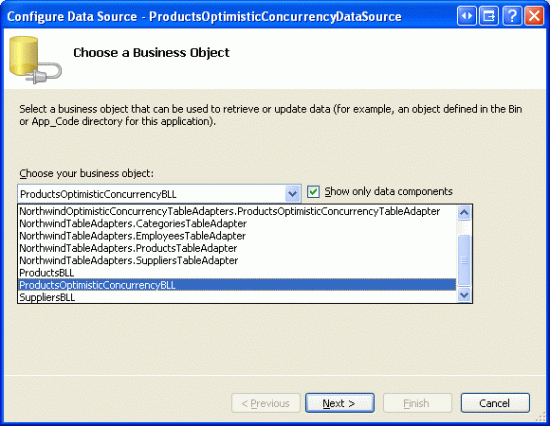Close the Configure Data Source dialog

pos(534,16)
